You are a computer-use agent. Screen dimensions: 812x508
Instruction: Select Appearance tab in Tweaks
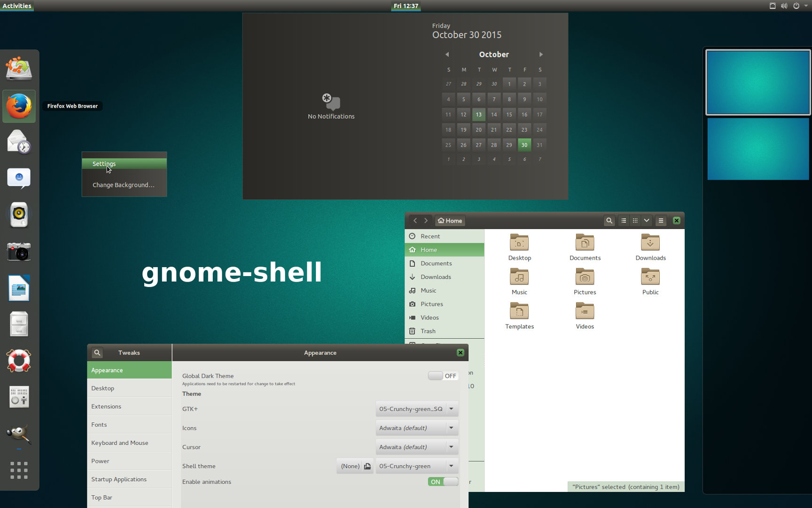129,370
